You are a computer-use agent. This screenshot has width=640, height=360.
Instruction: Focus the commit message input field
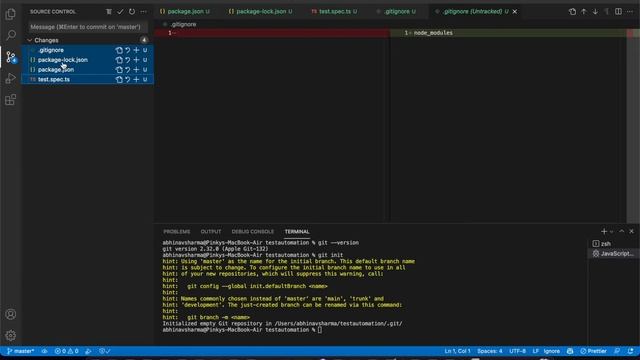[88, 27]
